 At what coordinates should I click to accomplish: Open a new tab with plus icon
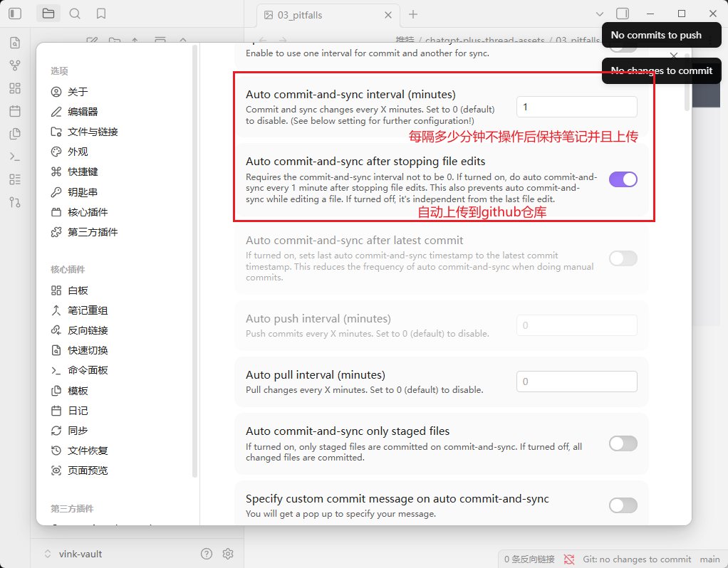412,14
